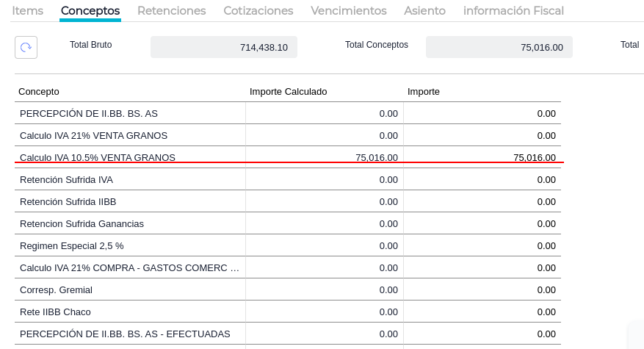Viewport: 644px width, 349px height.
Task: Click the refresh icon button
Action: [26, 47]
